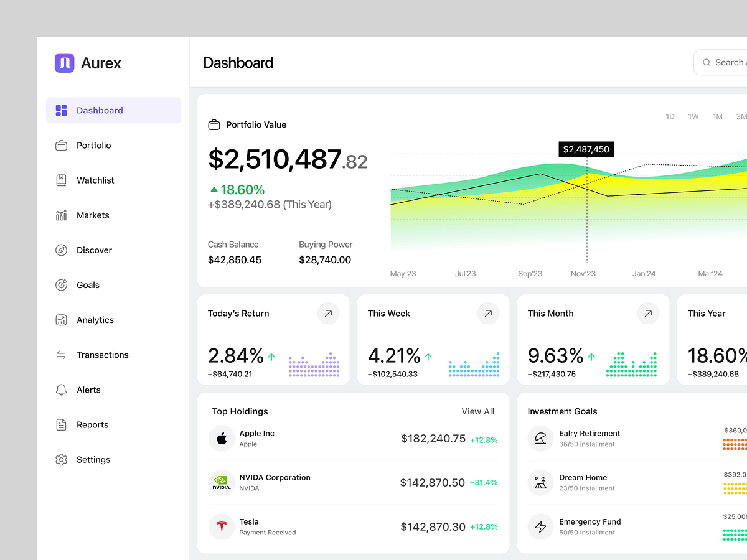Viewport: 747px width, 560px height.
Task: Click the Portfolio Value briefcase icon
Action: (x=214, y=124)
